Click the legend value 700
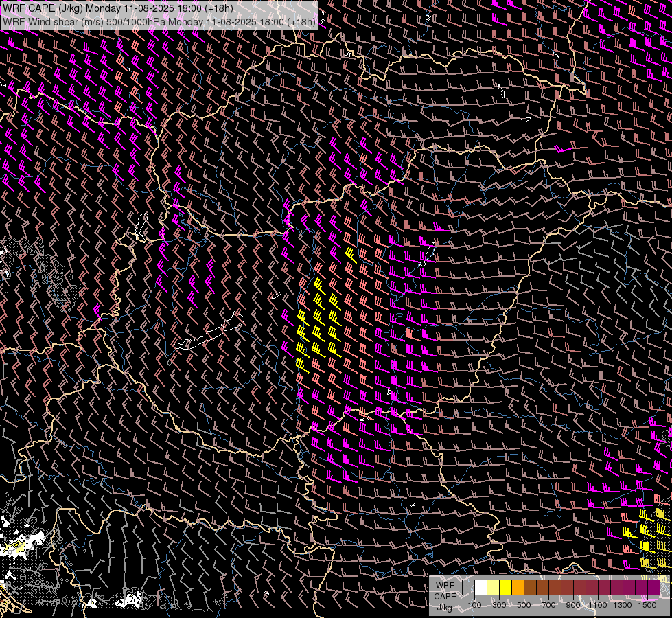The height and width of the screenshot is (618, 672). (x=548, y=605)
